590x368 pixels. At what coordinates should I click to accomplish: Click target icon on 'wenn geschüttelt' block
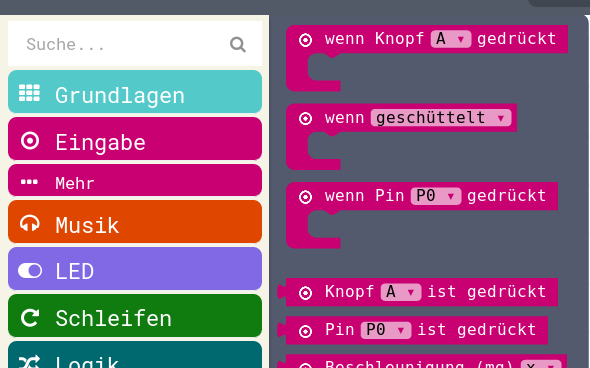tap(305, 118)
